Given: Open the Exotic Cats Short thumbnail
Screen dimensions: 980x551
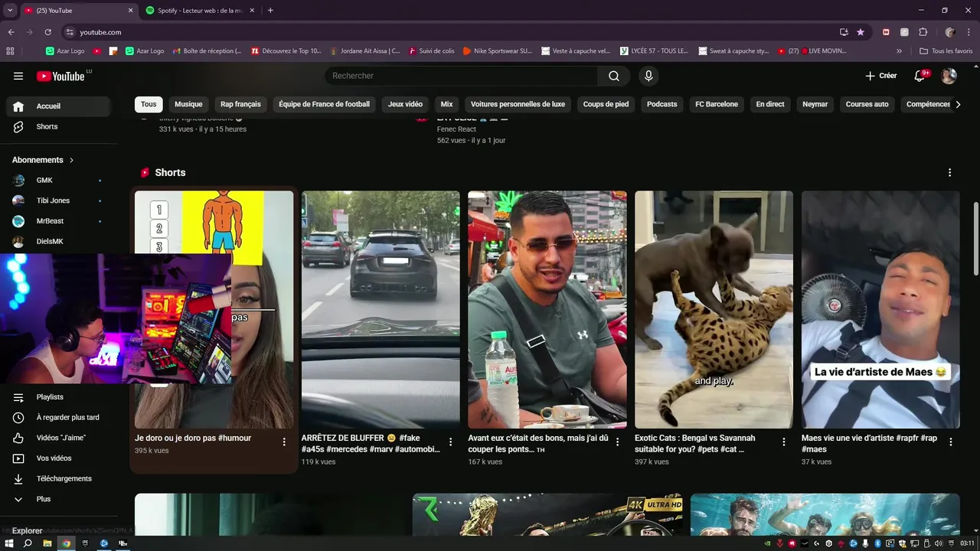Looking at the screenshot, I should point(714,309).
